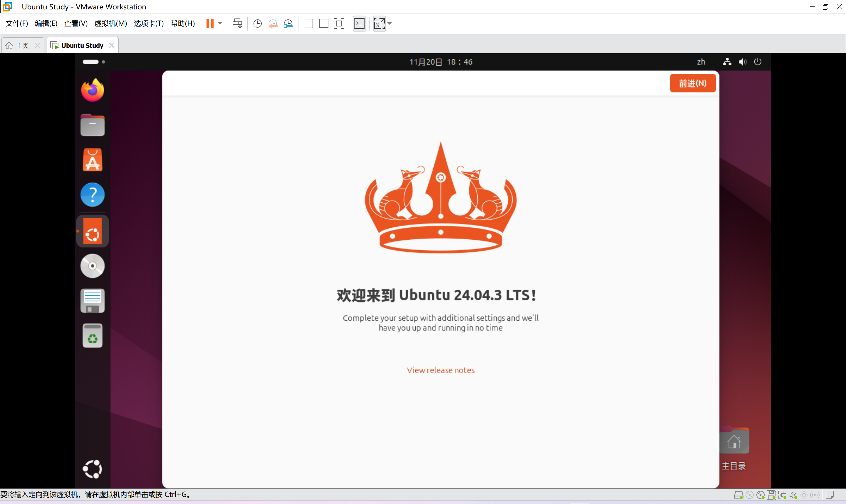Open the VMware console view icon

[x=359, y=23]
